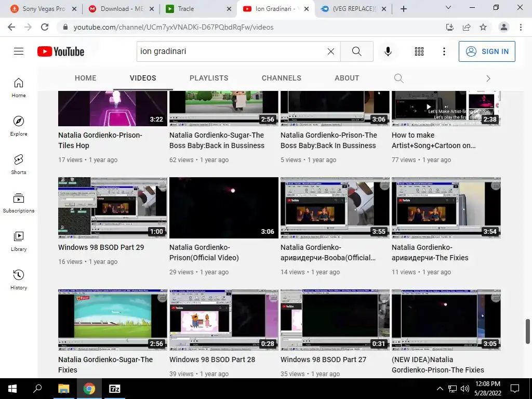532x399 pixels.
Task: Click the page vertical scrollbar thumb
Action: 528,331
